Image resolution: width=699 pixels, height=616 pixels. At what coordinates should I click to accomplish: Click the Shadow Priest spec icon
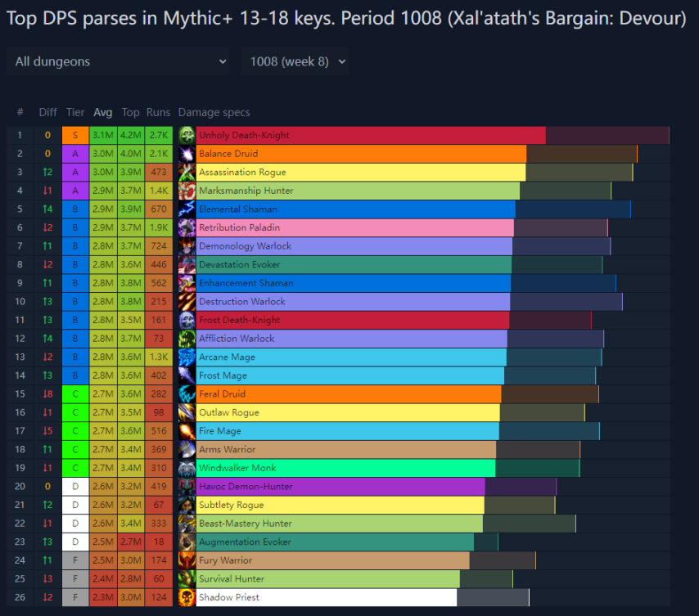[x=187, y=597]
